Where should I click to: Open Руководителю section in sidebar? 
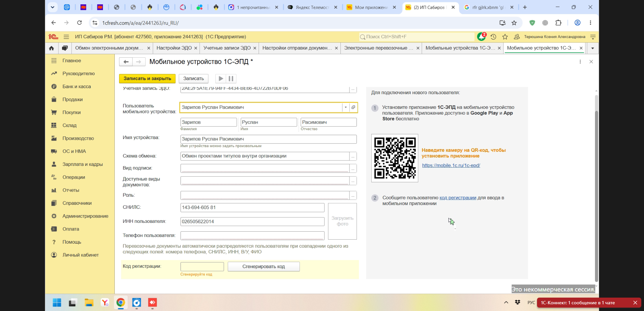[x=80, y=73]
